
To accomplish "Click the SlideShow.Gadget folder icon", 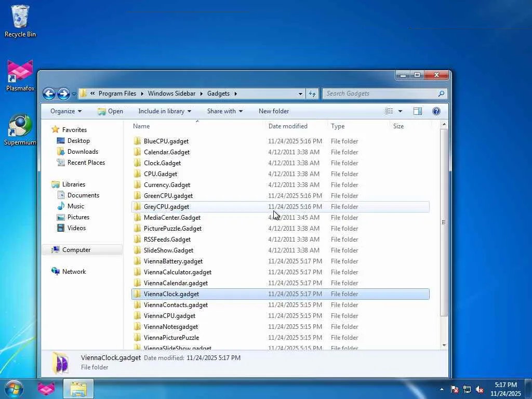I will (137, 250).
